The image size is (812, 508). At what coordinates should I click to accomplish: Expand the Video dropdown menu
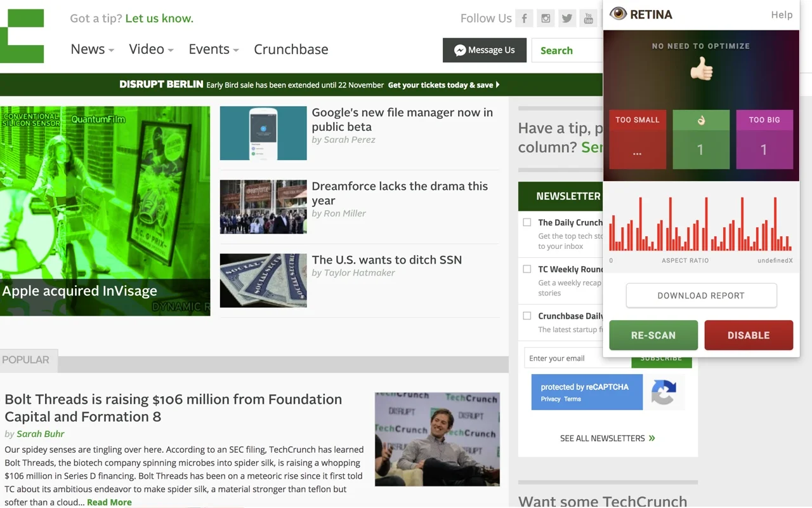(151, 50)
